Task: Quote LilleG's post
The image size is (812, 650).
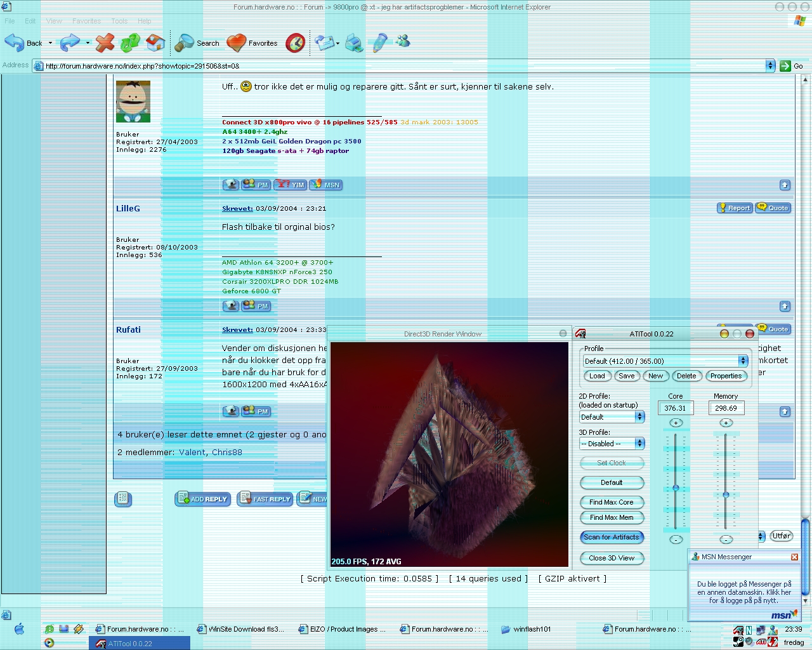Action: tap(773, 208)
